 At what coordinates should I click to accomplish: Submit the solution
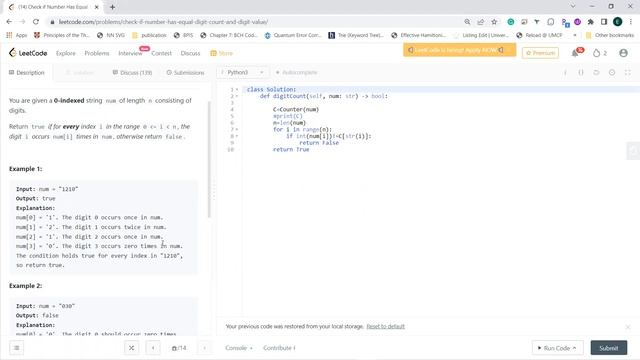tap(609, 348)
